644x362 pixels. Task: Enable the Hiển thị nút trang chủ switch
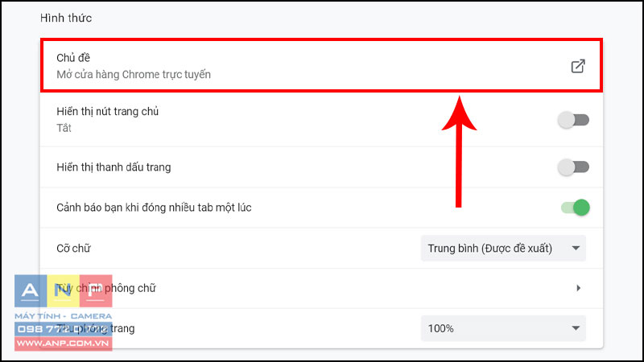pyautogui.click(x=573, y=120)
